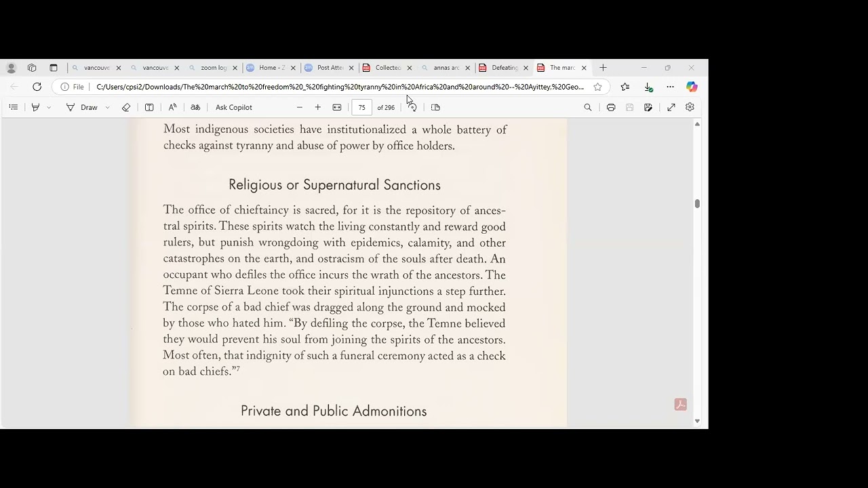Toggle Fit to width
The height and width of the screenshot is (488, 868).
[x=337, y=107]
